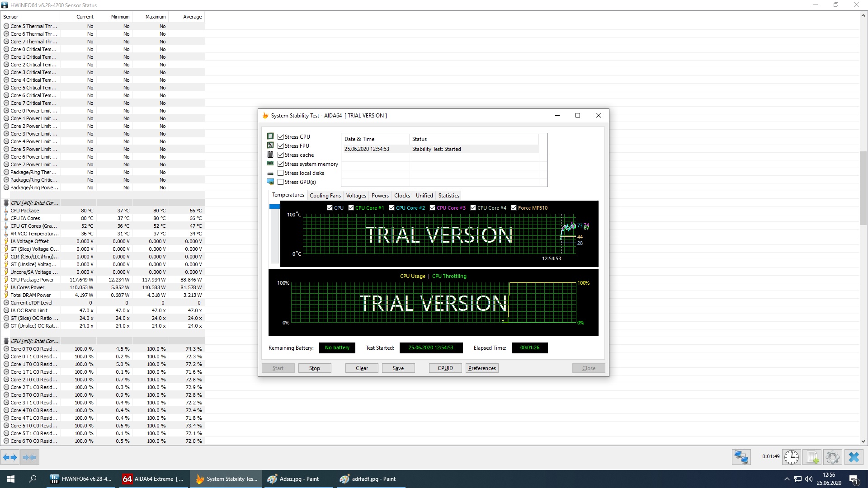
Task: Open stability test Preferences
Action: tap(482, 368)
